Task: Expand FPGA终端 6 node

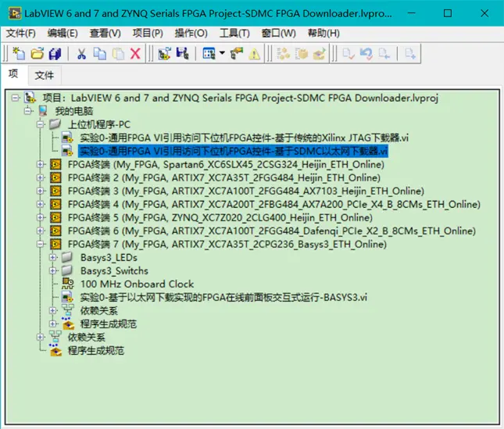Action: [x=41, y=231]
